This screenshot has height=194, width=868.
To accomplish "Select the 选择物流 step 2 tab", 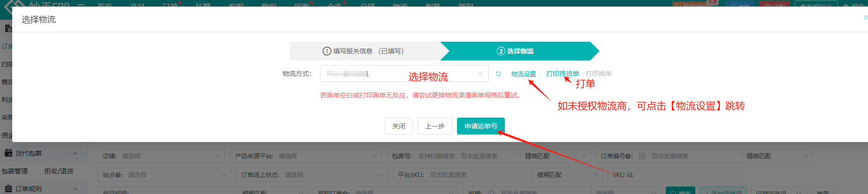I will click(x=515, y=51).
